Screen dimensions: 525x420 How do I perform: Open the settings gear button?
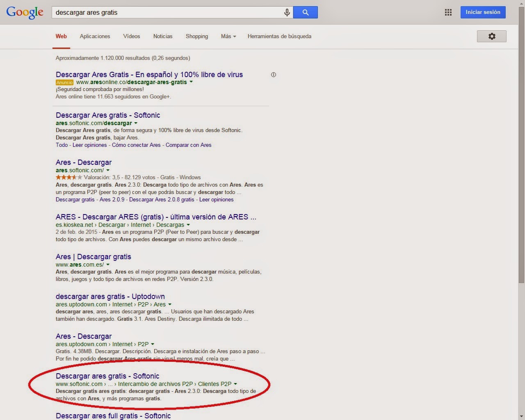tap(492, 36)
